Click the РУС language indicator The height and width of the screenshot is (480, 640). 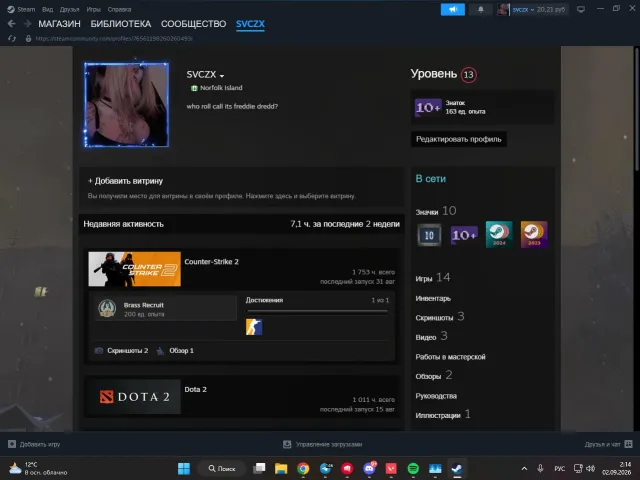[x=560, y=468]
